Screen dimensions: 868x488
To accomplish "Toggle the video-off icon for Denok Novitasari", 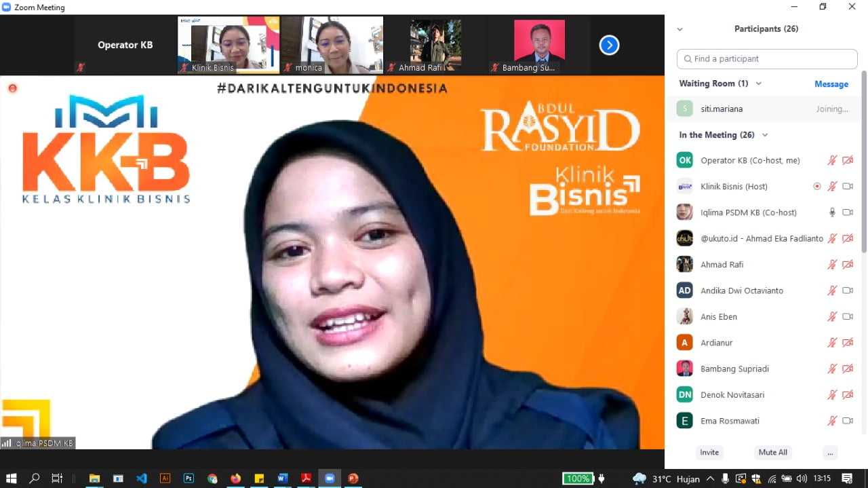I will (847, 395).
